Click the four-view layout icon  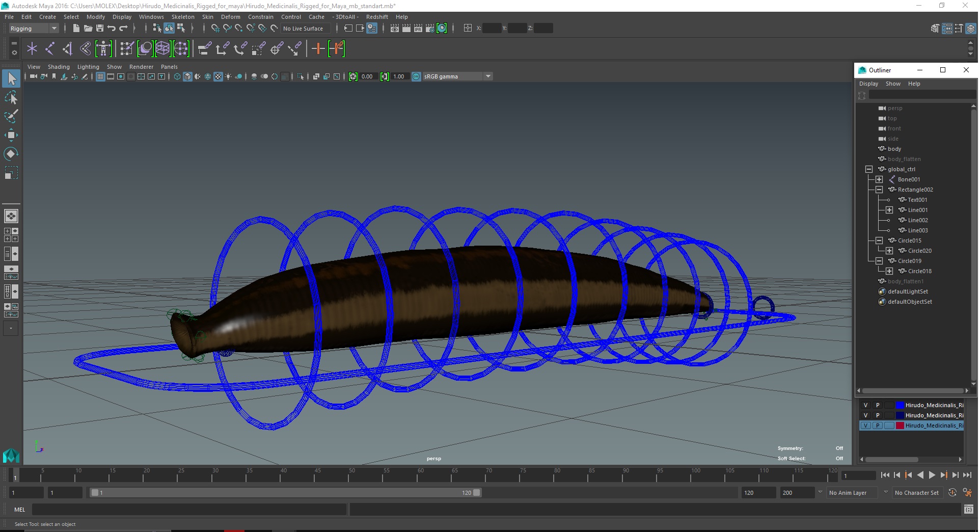pyautogui.click(x=11, y=235)
